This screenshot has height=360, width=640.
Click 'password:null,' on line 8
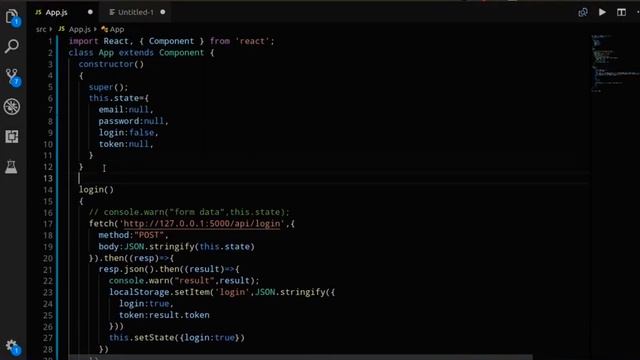point(133,121)
